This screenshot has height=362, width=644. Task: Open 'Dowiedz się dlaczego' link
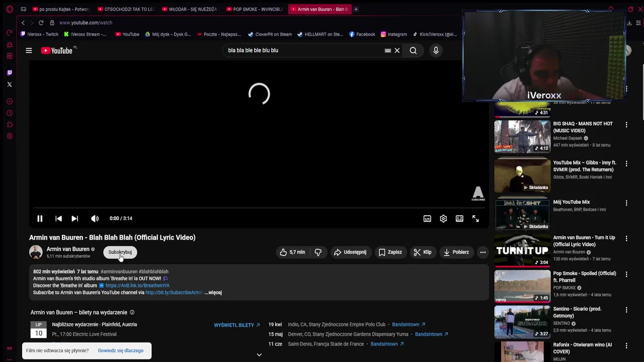coord(121,350)
